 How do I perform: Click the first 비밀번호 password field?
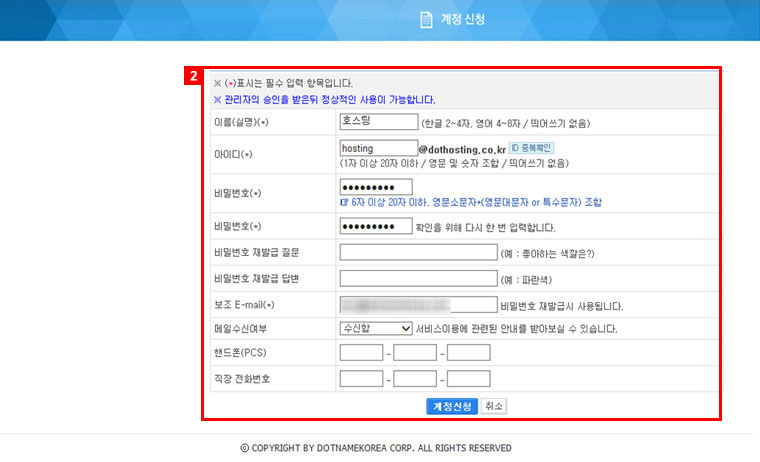coord(376,187)
